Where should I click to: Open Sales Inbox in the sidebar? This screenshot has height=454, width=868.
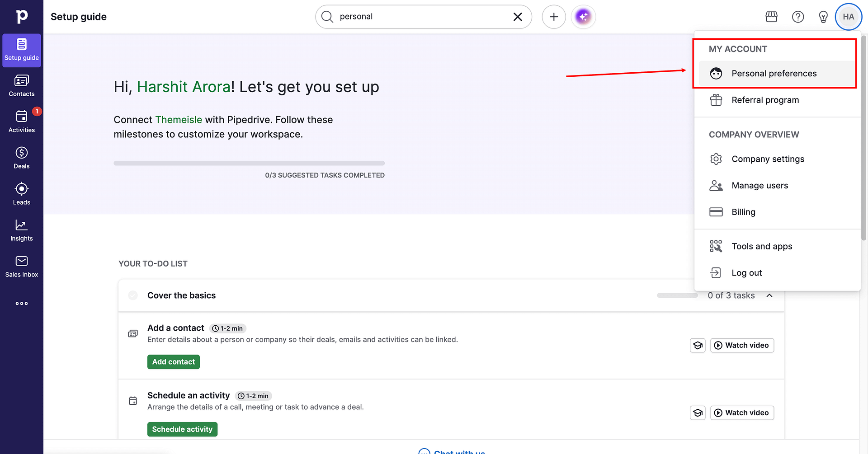pyautogui.click(x=22, y=267)
